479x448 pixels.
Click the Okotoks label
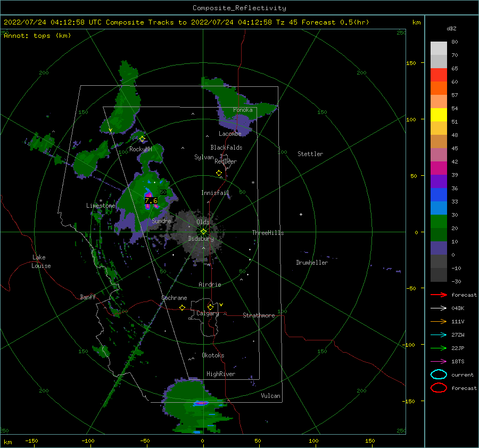click(213, 355)
